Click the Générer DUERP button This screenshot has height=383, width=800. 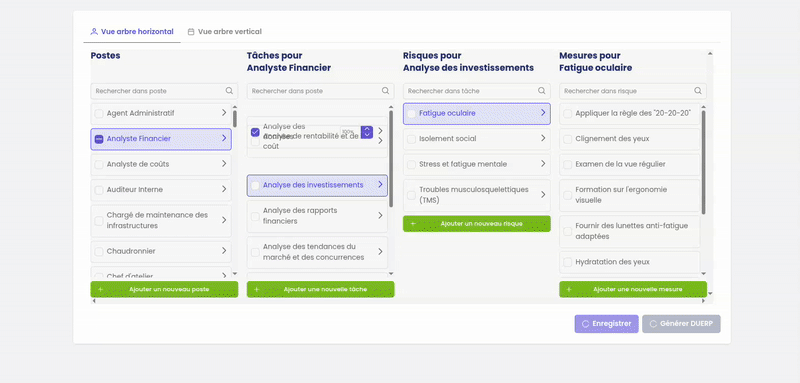pos(681,324)
